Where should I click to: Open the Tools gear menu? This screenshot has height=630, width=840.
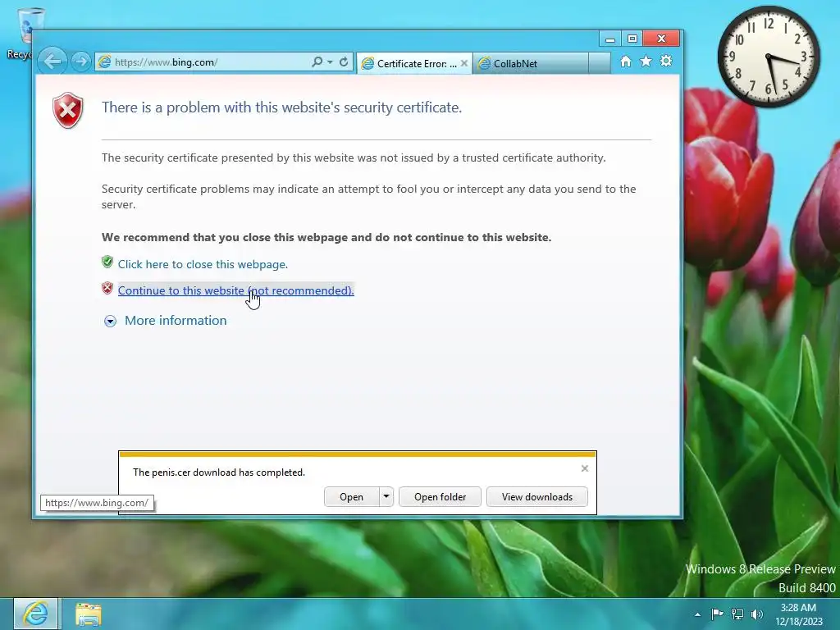666,61
